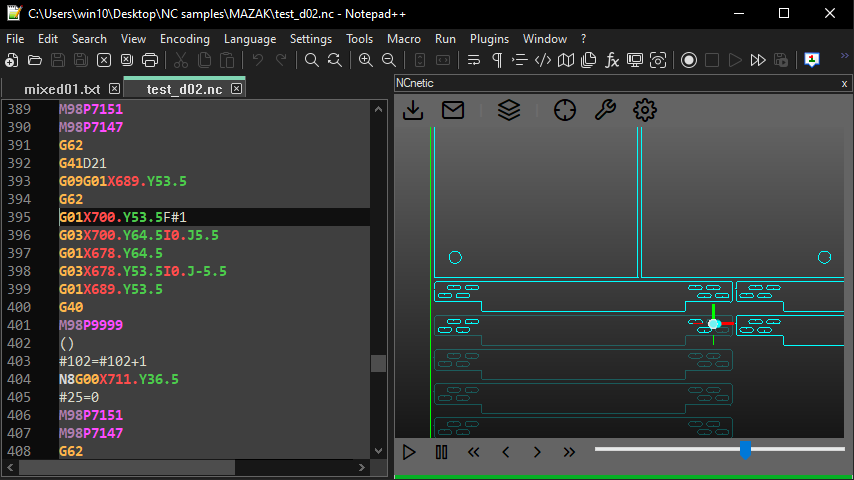Screen dimensions: 854x480
Task: Click the NCnetic crosshair target icon
Action: [x=565, y=110]
